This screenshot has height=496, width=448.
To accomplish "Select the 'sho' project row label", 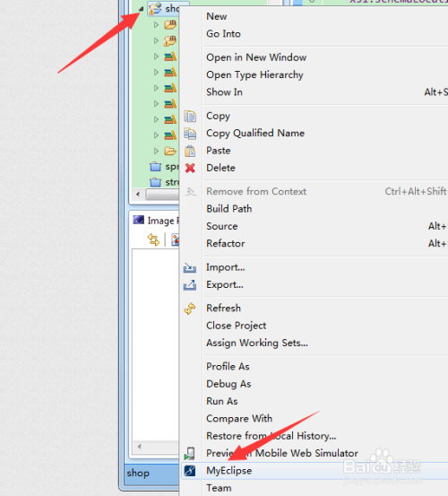I will (x=172, y=9).
